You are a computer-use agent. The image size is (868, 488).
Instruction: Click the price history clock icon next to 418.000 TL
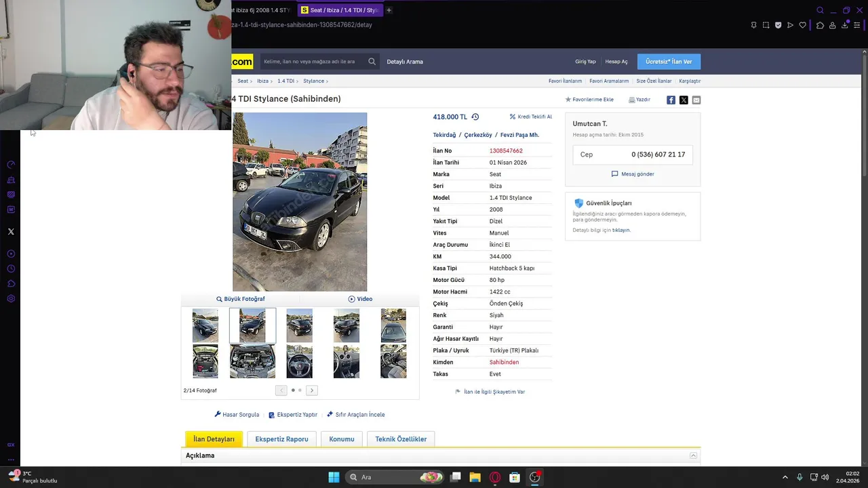(x=475, y=117)
